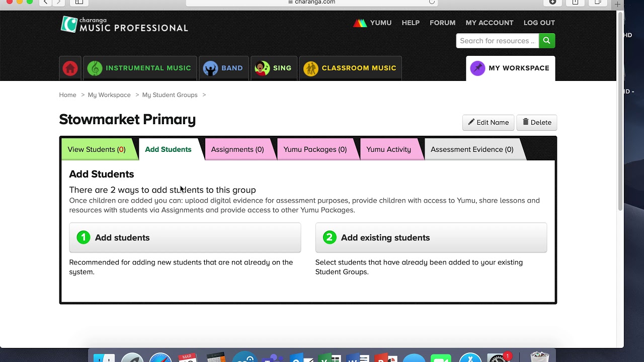644x362 pixels.
Task: Open a new Safari tab with plus
Action: (617, 4)
